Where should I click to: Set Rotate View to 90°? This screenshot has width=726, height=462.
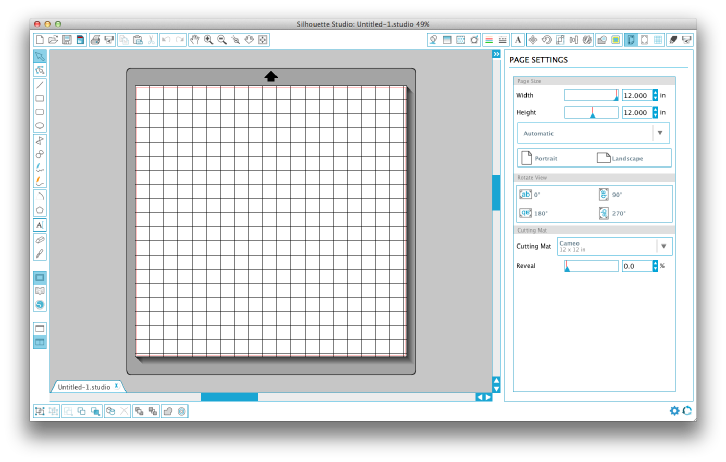(x=610, y=194)
